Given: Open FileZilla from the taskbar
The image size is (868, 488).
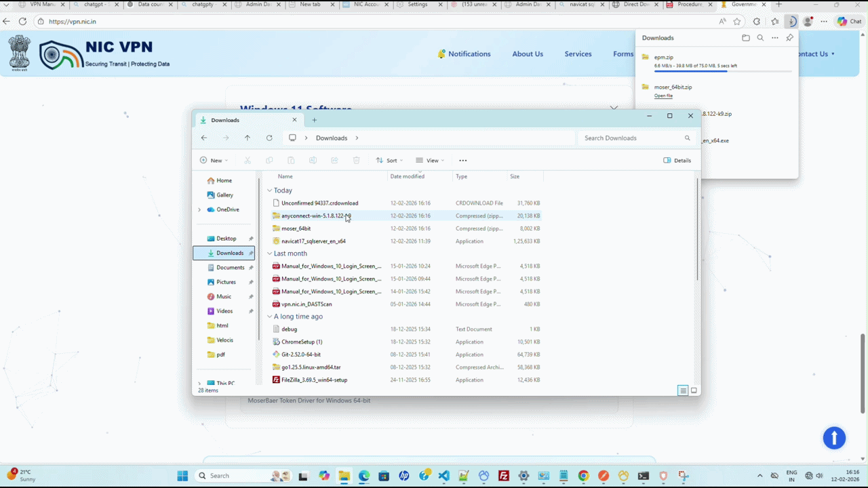Looking at the screenshot, I should pyautogui.click(x=503, y=475).
